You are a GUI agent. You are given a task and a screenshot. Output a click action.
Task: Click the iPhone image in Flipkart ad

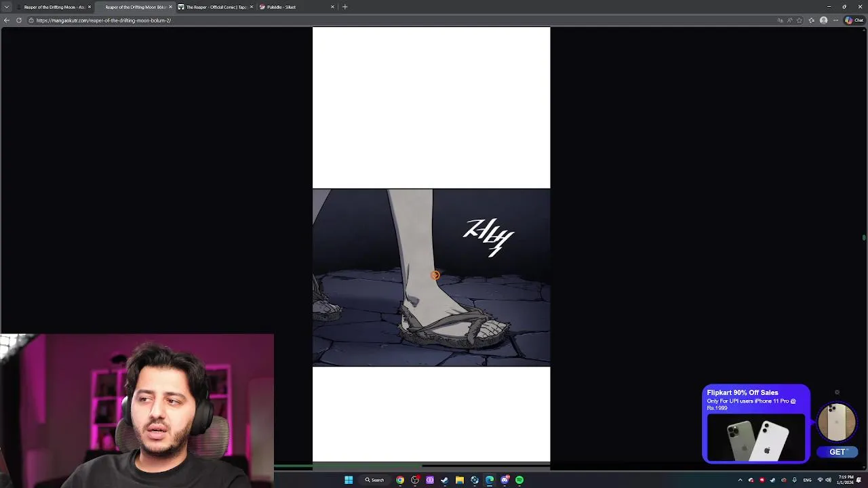756,437
